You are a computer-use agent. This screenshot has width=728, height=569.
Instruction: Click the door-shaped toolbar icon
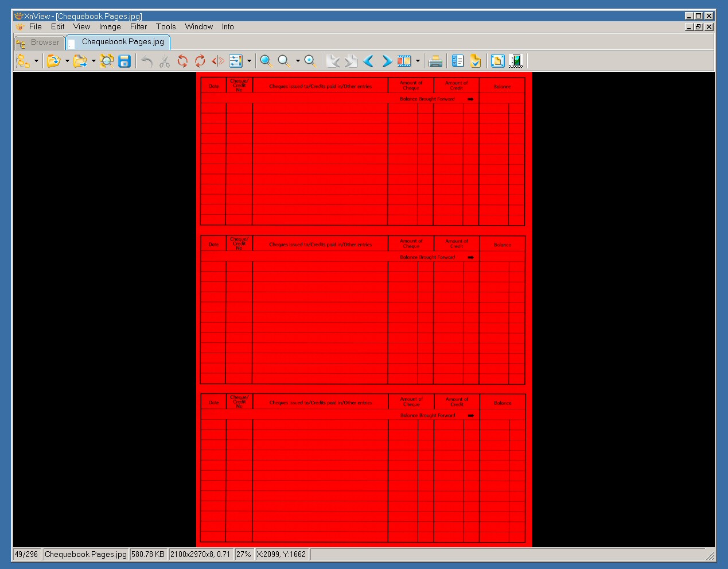pyautogui.click(x=516, y=61)
